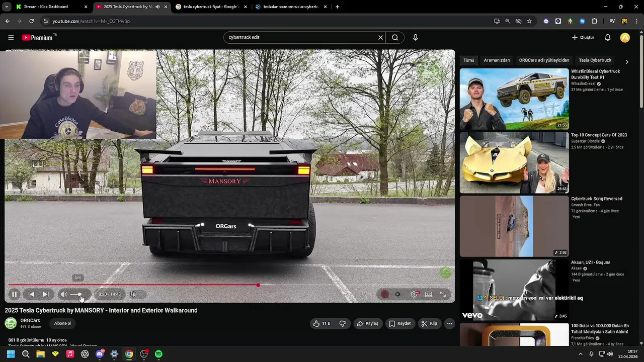
Task: Open 'Aksan, UZI - Boşuna' video title
Action: click(591, 262)
